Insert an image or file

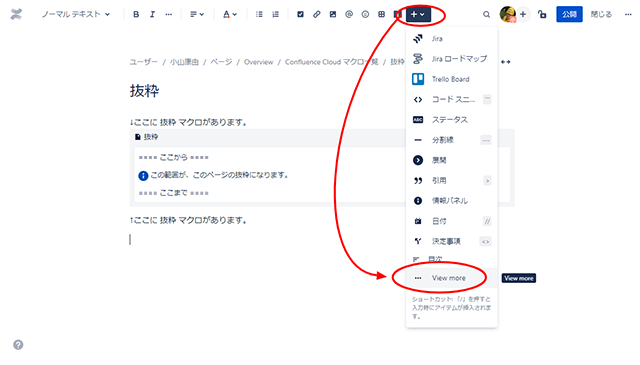[x=333, y=14]
